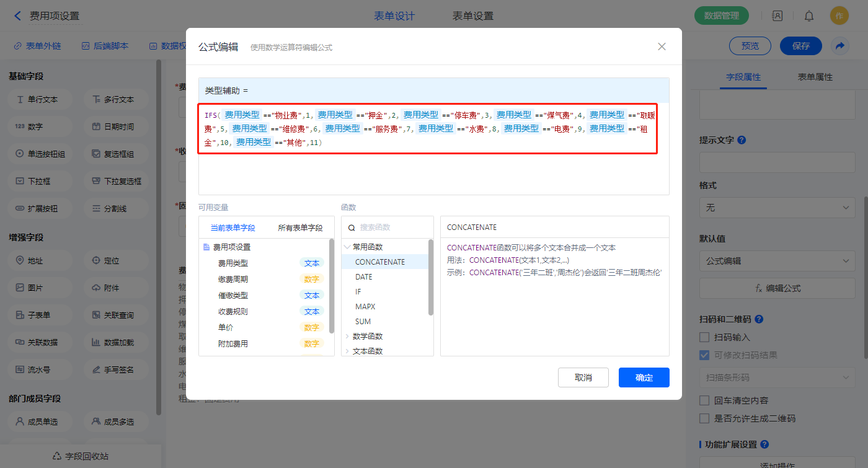Enable the 扫码输入 checkbox
Image resolution: width=868 pixels, height=468 pixels.
[x=704, y=337]
